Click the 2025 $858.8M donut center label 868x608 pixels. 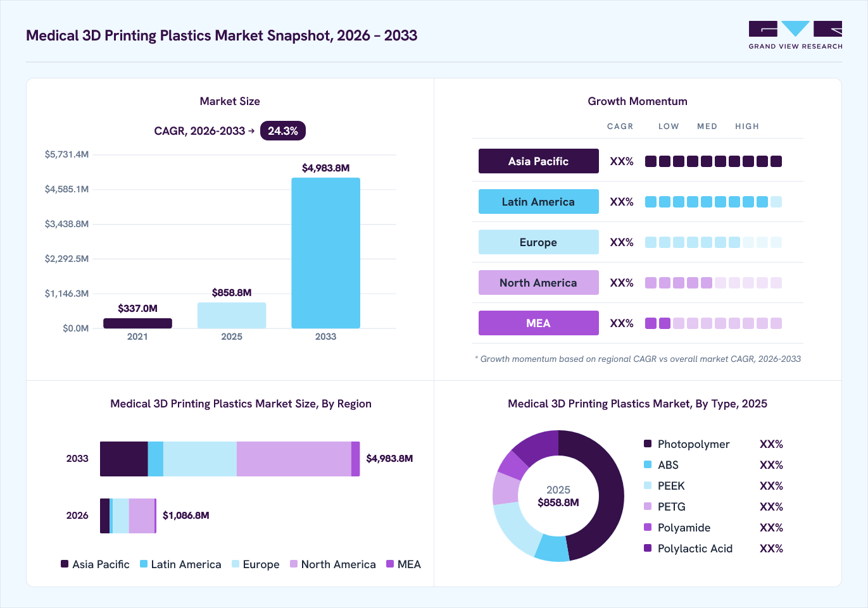pos(558,496)
